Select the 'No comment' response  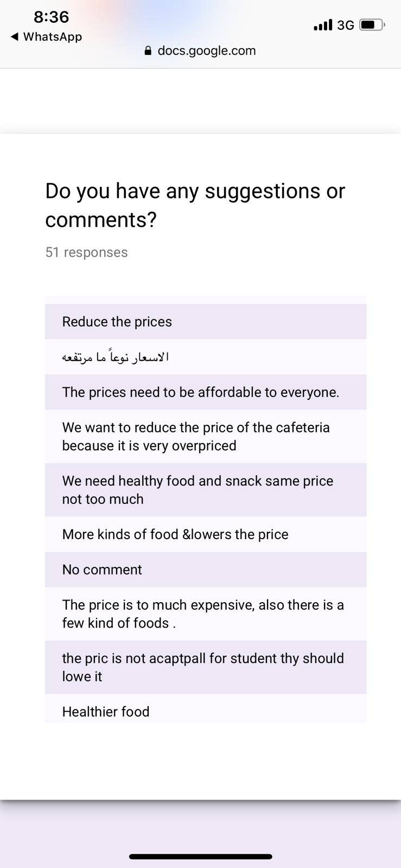[206, 570]
